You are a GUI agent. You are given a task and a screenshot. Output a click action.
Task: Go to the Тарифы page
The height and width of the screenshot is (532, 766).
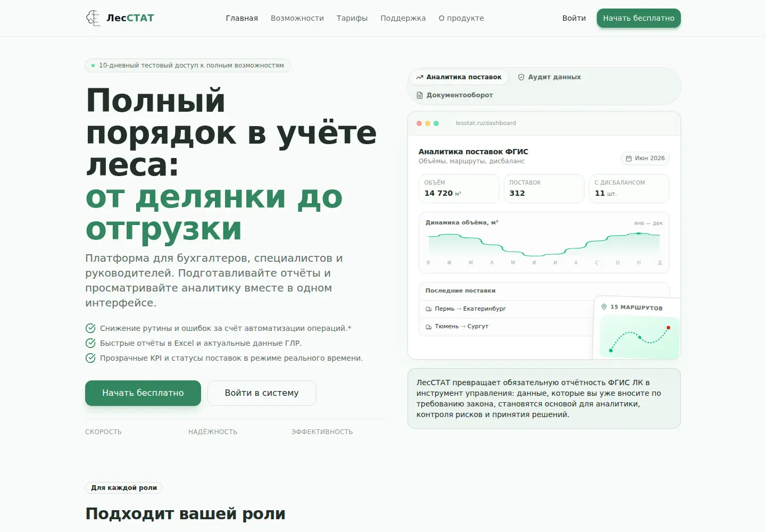pos(352,18)
